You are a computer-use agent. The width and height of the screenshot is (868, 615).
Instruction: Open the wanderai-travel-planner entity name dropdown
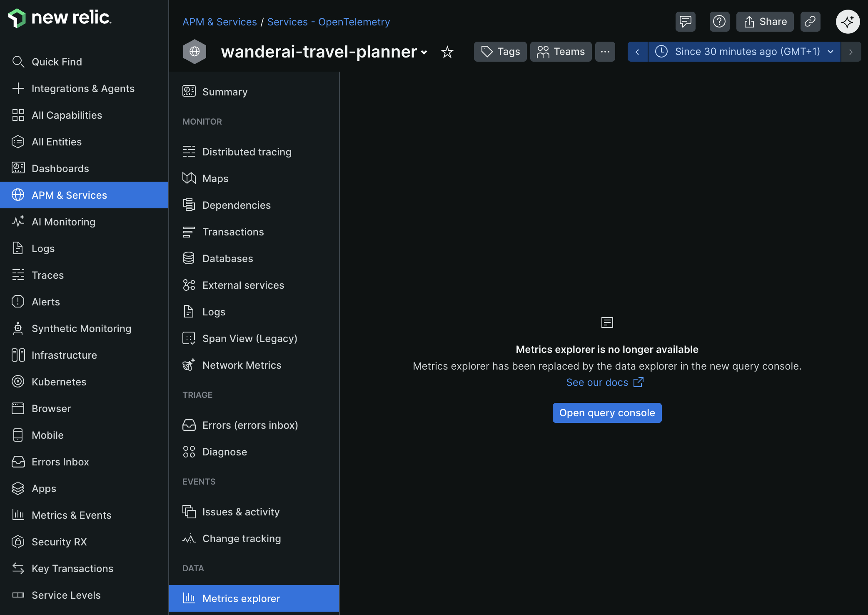424,52
